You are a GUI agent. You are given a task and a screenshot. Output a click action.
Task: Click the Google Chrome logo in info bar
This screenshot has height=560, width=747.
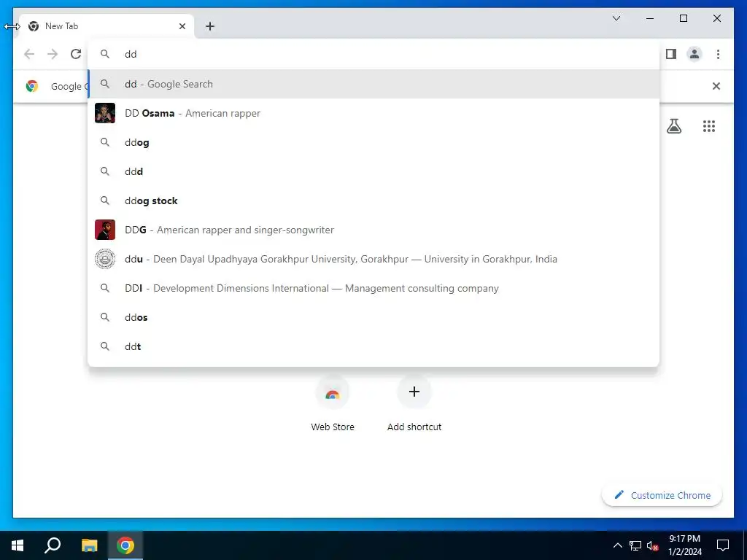pos(32,86)
